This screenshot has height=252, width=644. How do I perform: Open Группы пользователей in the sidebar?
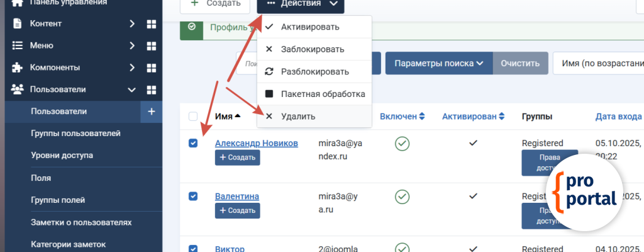tap(75, 134)
